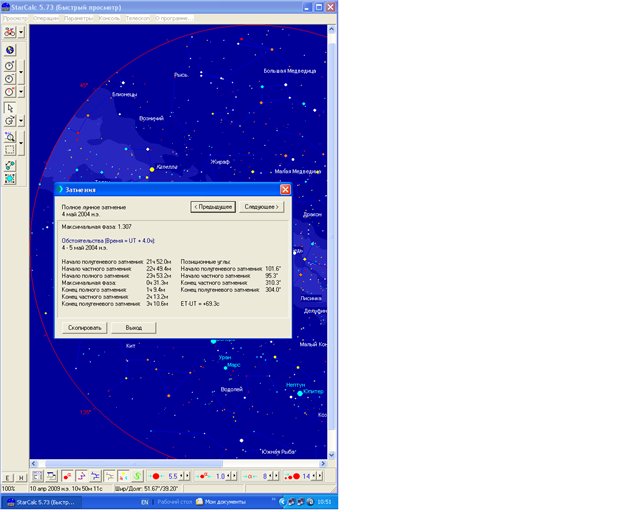Click the horizontal scrollbar left arrow

coord(33,463)
